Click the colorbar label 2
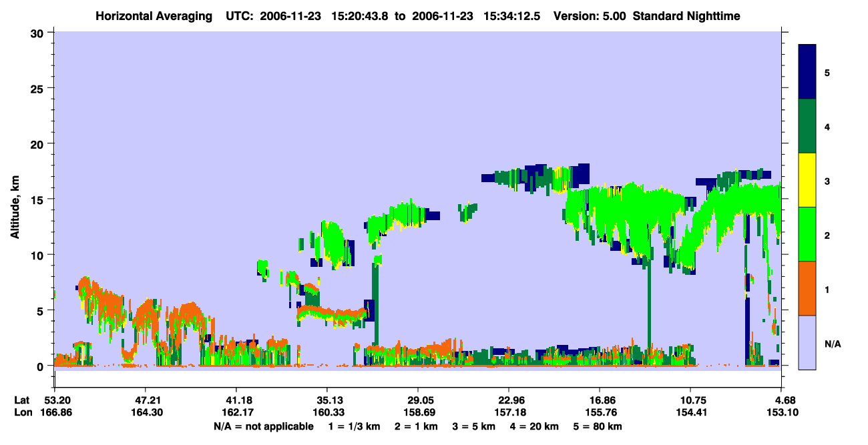The image size is (868, 445). click(827, 235)
